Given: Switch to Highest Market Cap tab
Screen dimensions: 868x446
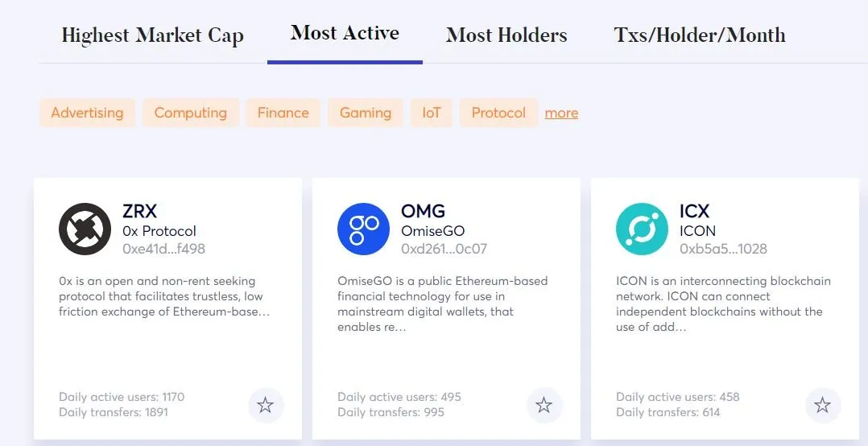Looking at the screenshot, I should (153, 35).
